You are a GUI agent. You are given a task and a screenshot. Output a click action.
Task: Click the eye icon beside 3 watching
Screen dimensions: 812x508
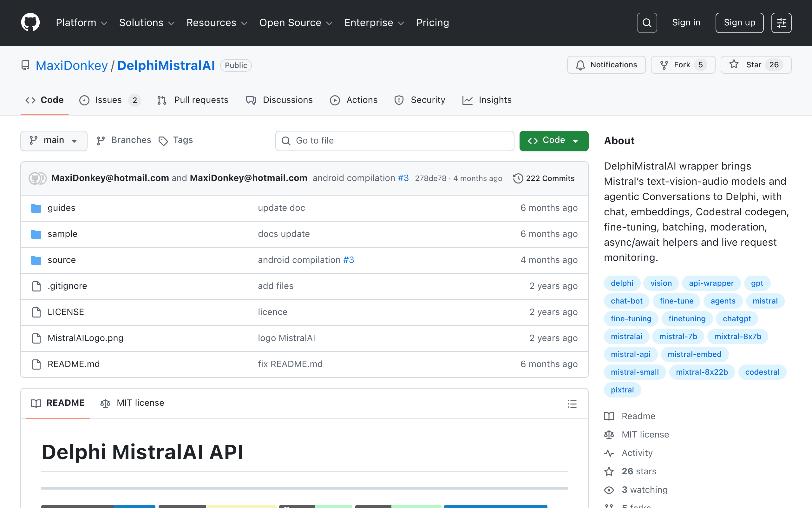609,490
